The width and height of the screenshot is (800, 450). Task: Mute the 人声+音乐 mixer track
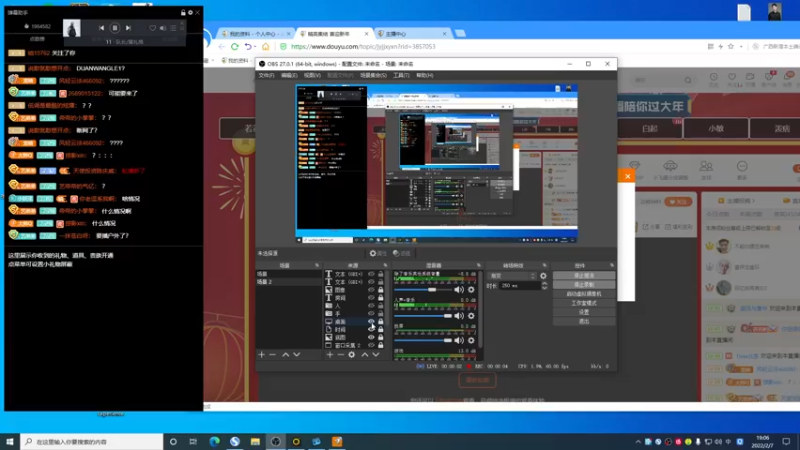pos(459,316)
